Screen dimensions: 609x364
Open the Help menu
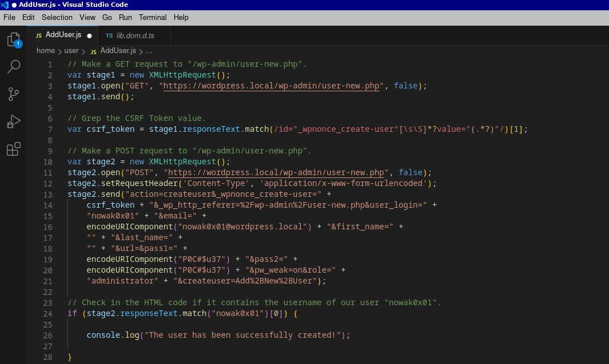pos(181,18)
